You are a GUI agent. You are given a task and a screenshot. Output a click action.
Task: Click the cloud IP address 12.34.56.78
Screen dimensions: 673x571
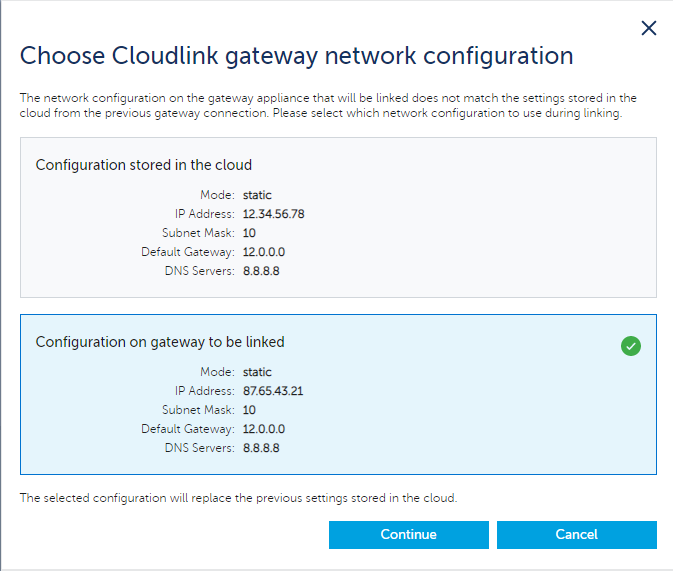point(273,214)
